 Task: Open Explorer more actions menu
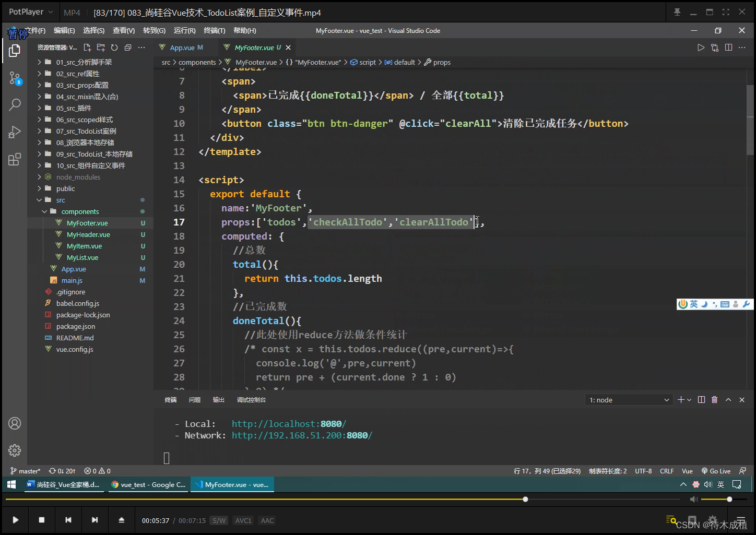141,47
